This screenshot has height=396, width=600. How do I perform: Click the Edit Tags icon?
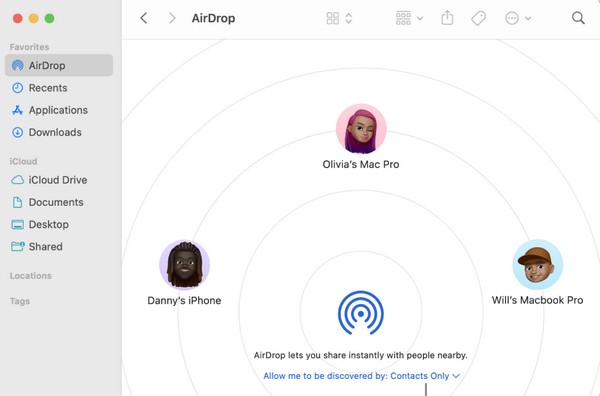478,18
